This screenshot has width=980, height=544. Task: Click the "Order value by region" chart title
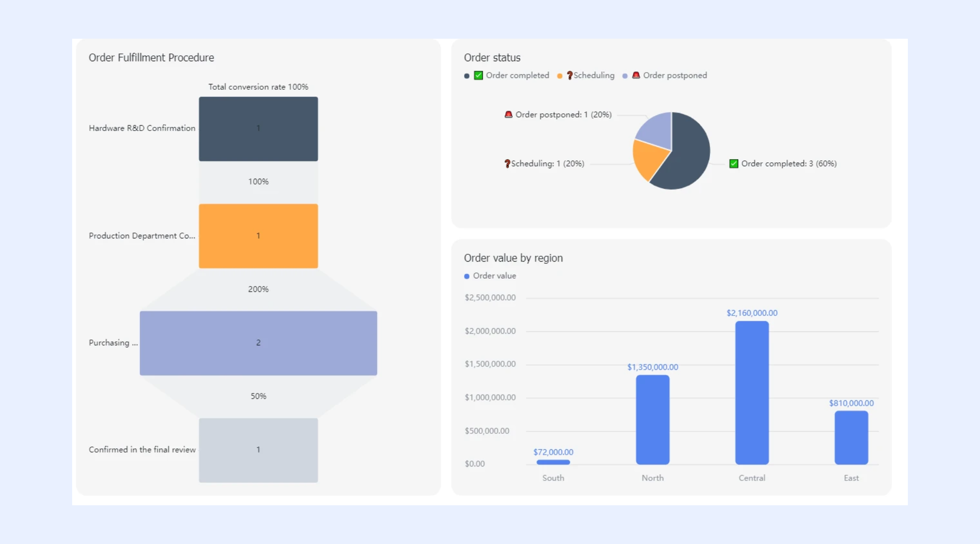tap(513, 258)
